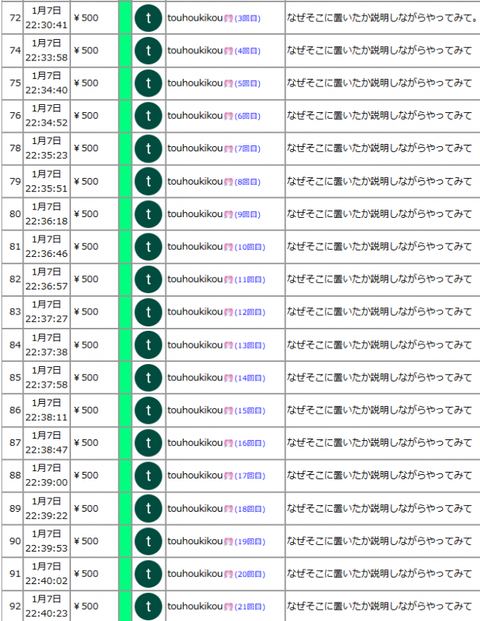
Task: Select the 22:37:38 timestamp cell
Action: [46, 345]
